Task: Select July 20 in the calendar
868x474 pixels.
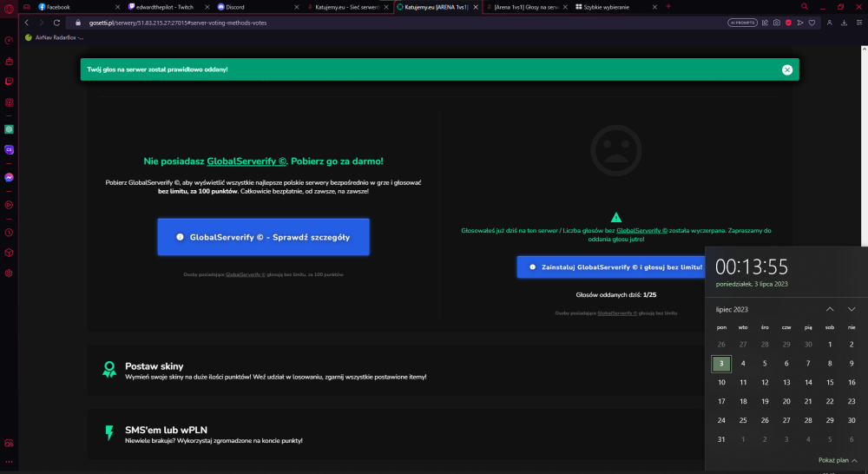Action: click(x=786, y=401)
